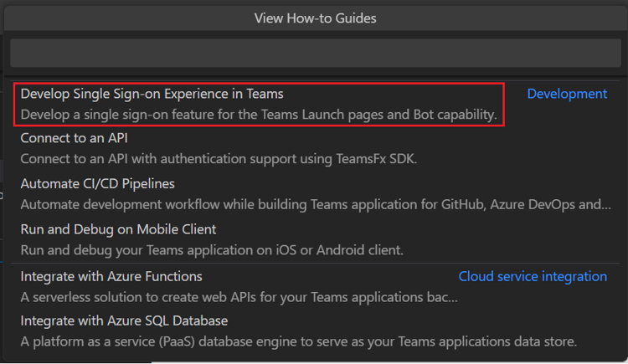Click the platform as a service description

299,341
